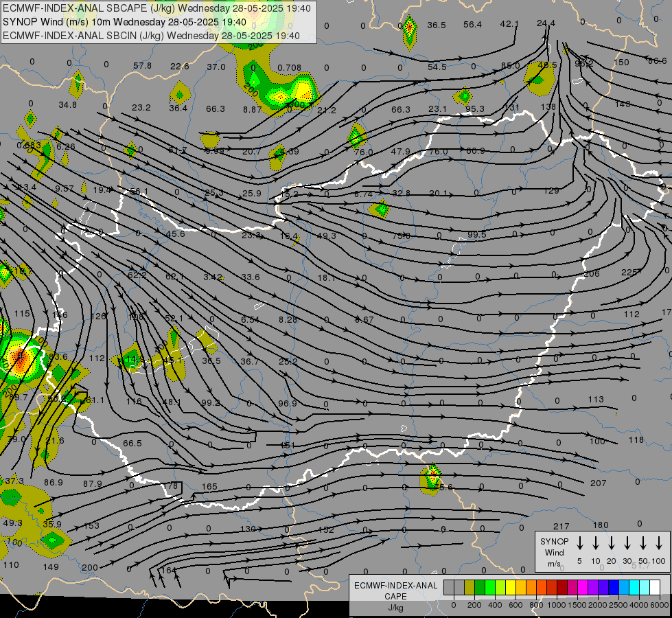This screenshot has width=672, height=618.
Task: Click the 96.9 value on the map
Action: pos(287,404)
